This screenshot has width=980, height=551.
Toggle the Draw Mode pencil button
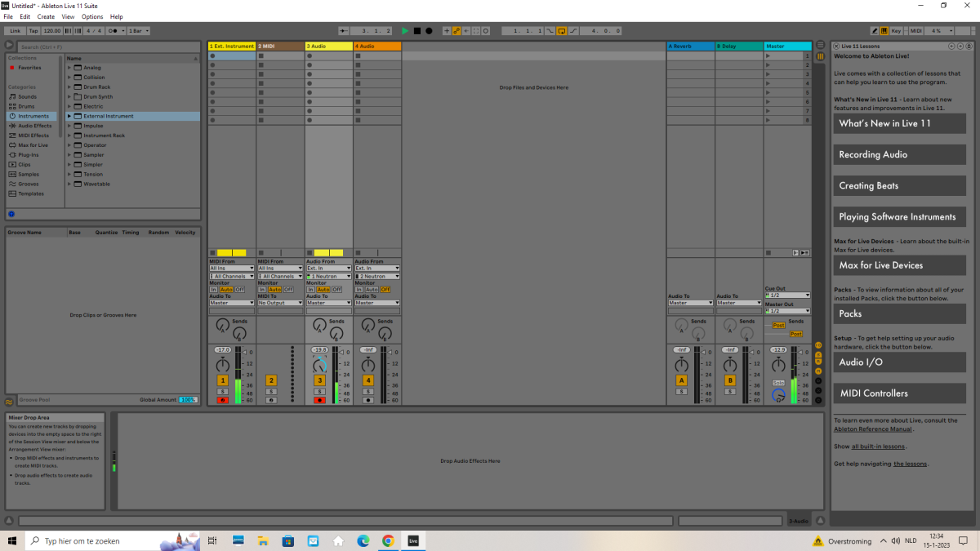click(875, 30)
